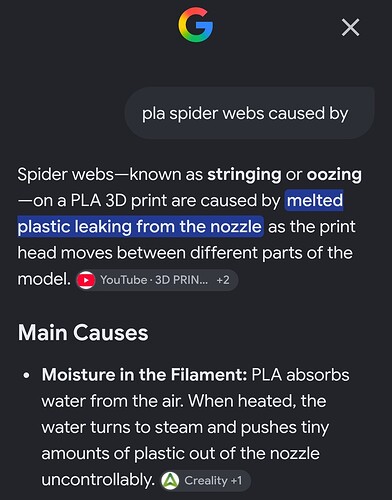Click the word 'model.' before YouTube chip
The image size is (392, 500).
pyautogui.click(x=44, y=279)
